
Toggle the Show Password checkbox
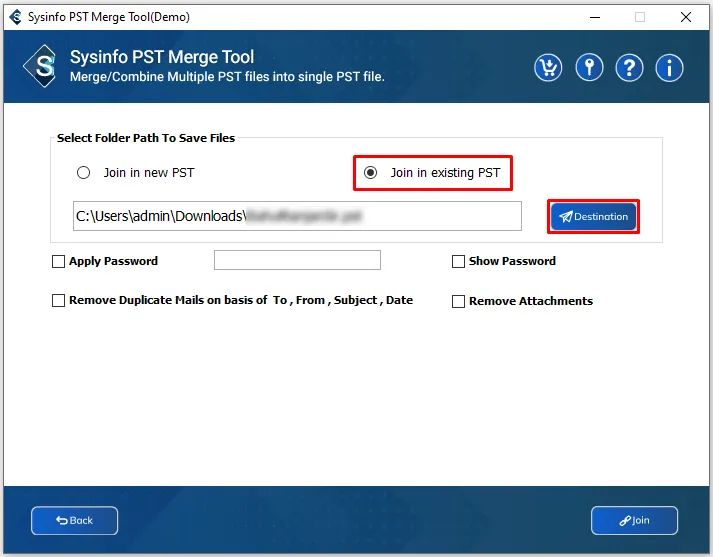pyautogui.click(x=458, y=261)
